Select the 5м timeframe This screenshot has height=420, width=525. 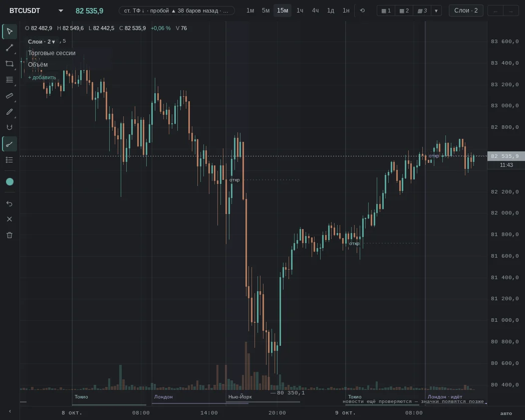(266, 11)
